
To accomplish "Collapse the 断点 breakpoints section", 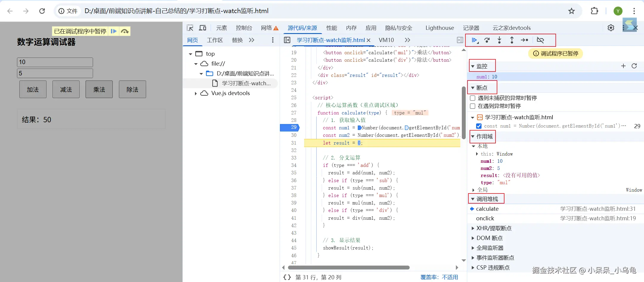I will [473, 88].
